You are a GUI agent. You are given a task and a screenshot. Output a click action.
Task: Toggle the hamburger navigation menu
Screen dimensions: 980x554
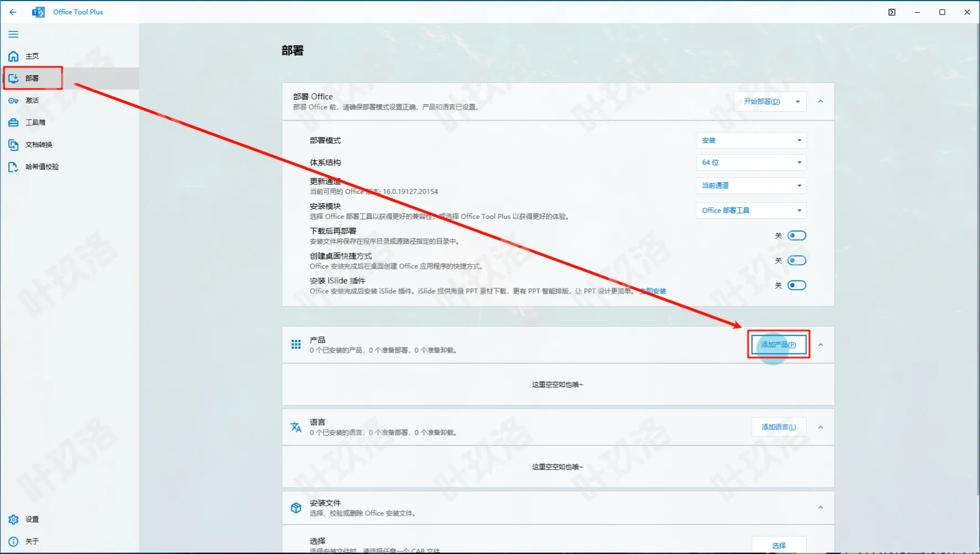point(13,34)
